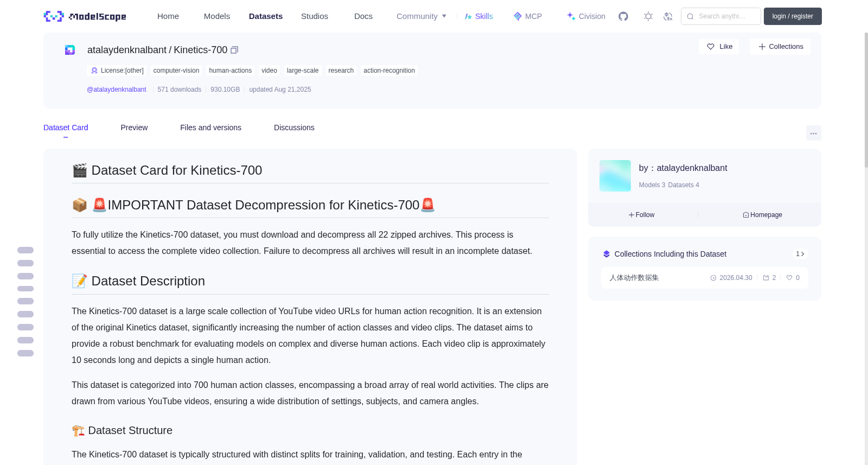Click the login / register button
The width and height of the screenshot is (868, 465).
793,16
